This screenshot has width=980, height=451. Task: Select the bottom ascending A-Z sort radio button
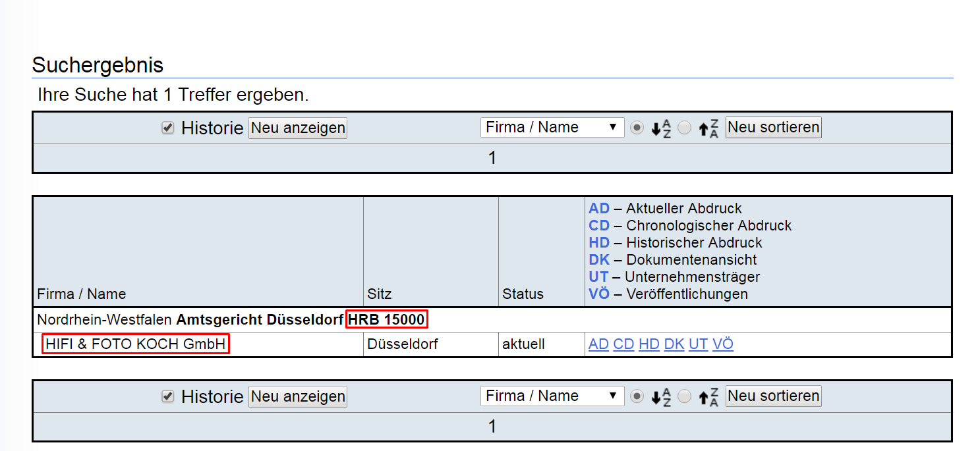coord(637,397)
